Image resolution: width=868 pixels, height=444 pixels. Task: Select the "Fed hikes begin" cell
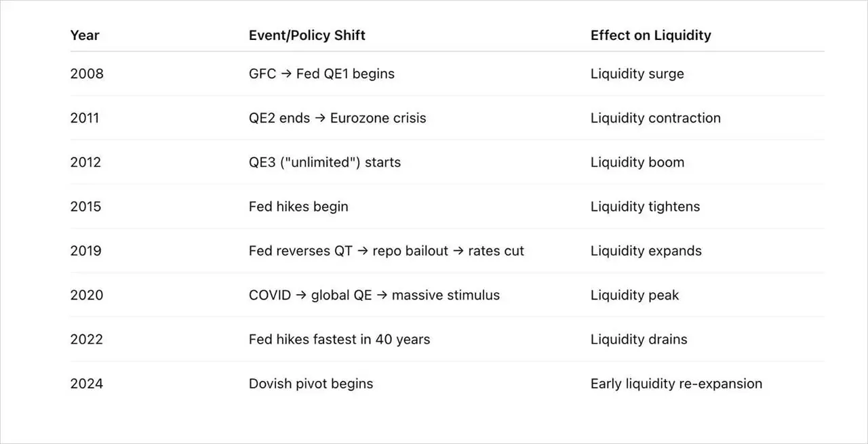click(x=298, y=207)
